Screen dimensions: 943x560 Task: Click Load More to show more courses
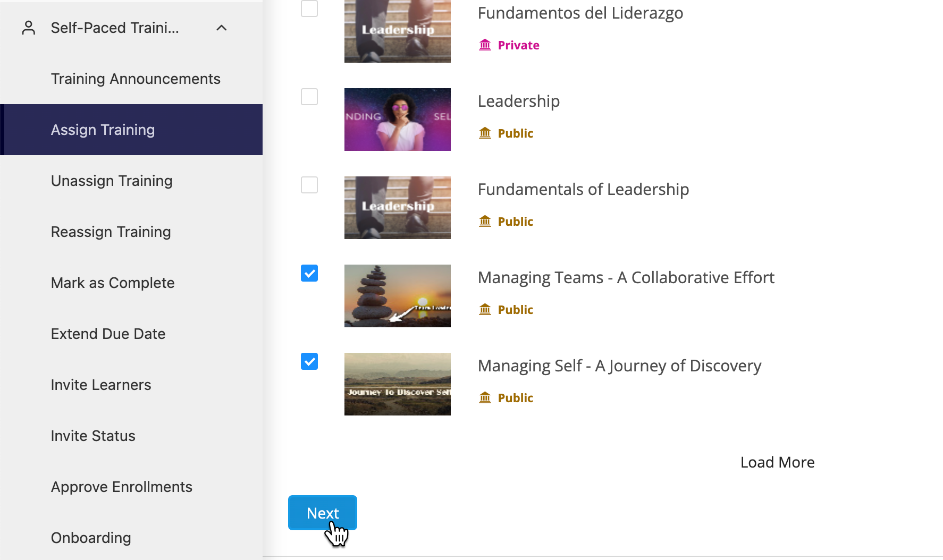(777, 462)
